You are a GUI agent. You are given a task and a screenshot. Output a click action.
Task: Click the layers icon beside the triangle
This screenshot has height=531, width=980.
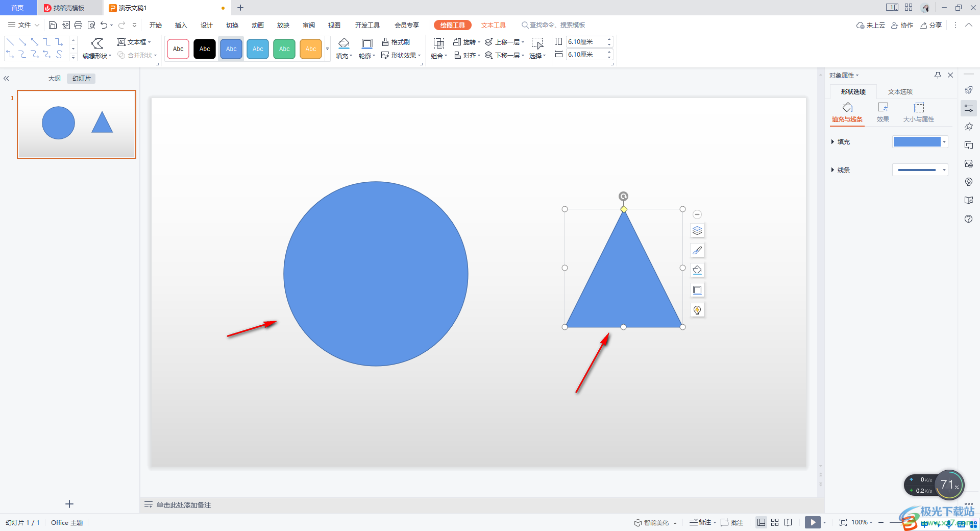(697, 231)
